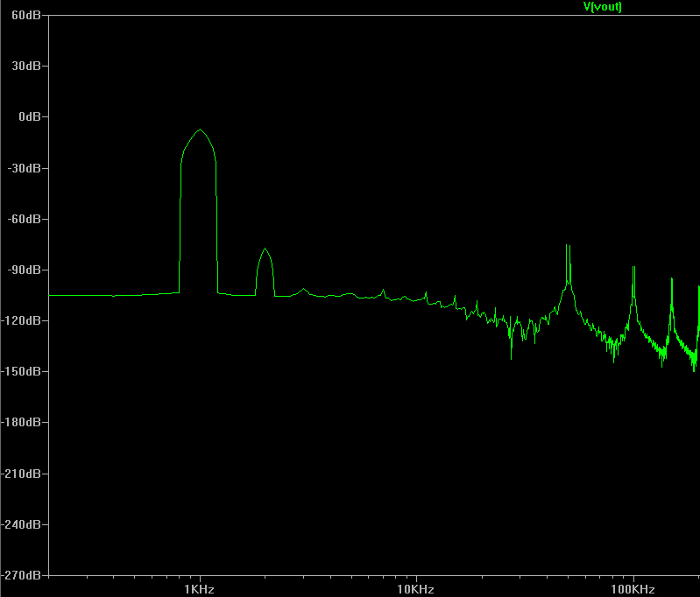Select the 30dB vertical axis label
The height and width of the screenshot is (597, 700).
click(26, 67)
